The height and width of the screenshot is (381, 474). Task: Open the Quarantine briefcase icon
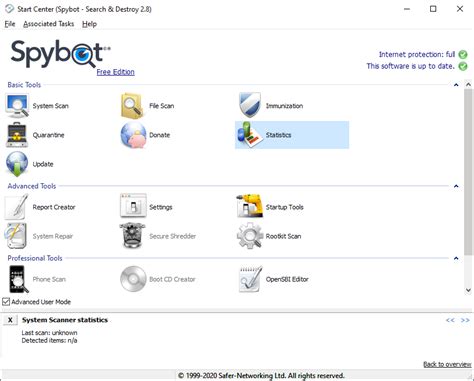(x=17, y=135)
